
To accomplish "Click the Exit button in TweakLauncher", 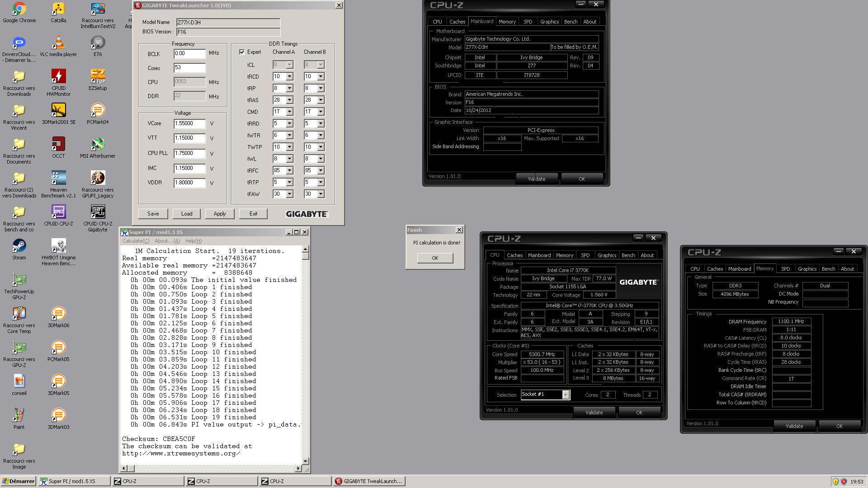I will point(253,214).
